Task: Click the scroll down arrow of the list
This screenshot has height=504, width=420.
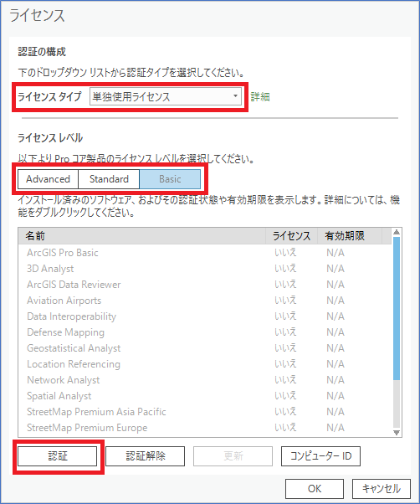Action: (x=397, y=433)
